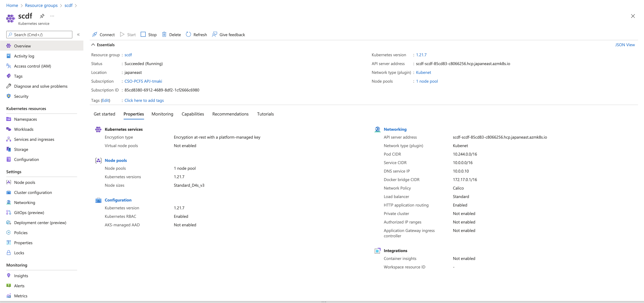The image size is (644, 303).
Task: Select the Standard_D4s_v3 node size text
Action: 189,185
